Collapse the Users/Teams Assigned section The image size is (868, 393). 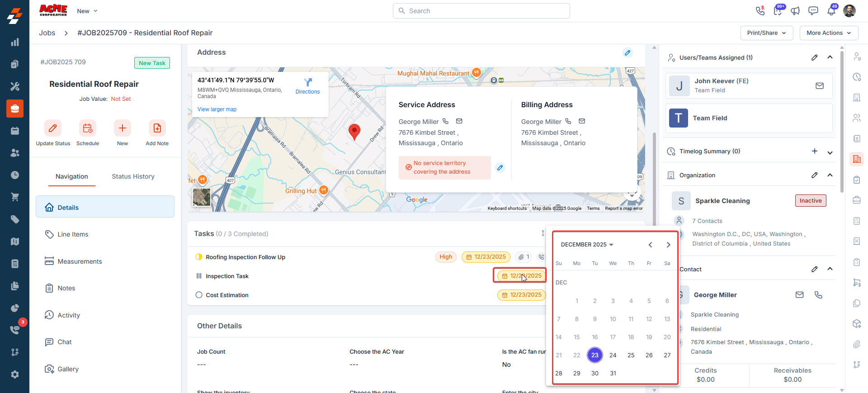coord(830,57)
